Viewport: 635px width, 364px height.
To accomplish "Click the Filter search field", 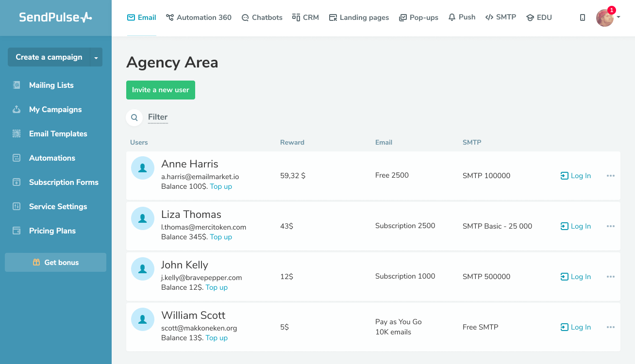I will (x=158, y=117).
